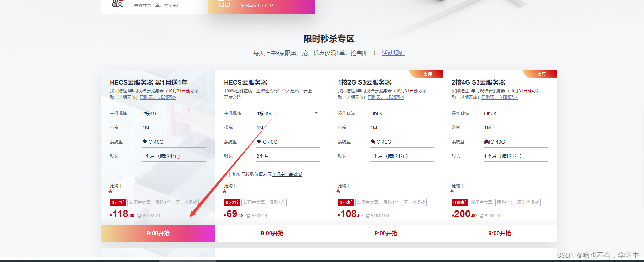Click 3个月 duration value in HECS云服务器 card

263,156
